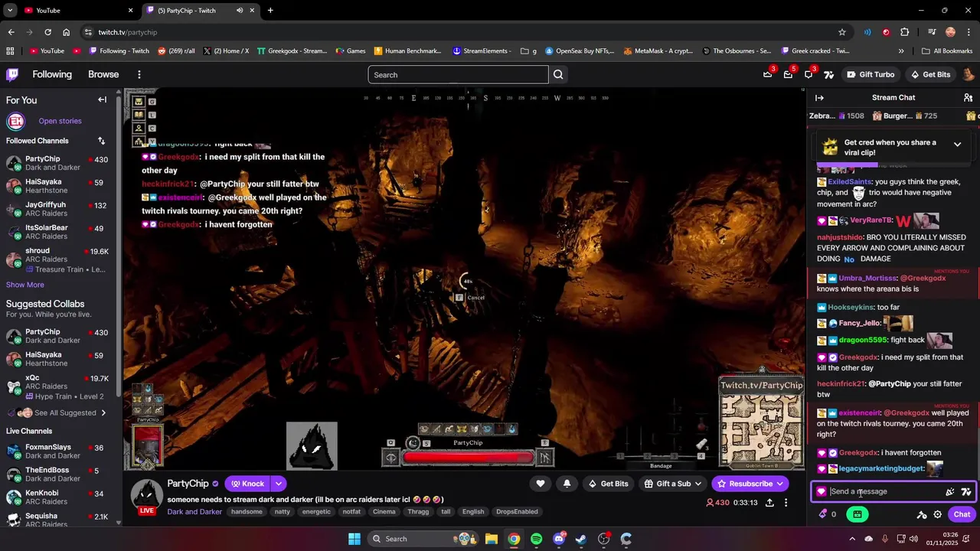
Task: Select the chat identity badge icon
Action: 822,492
